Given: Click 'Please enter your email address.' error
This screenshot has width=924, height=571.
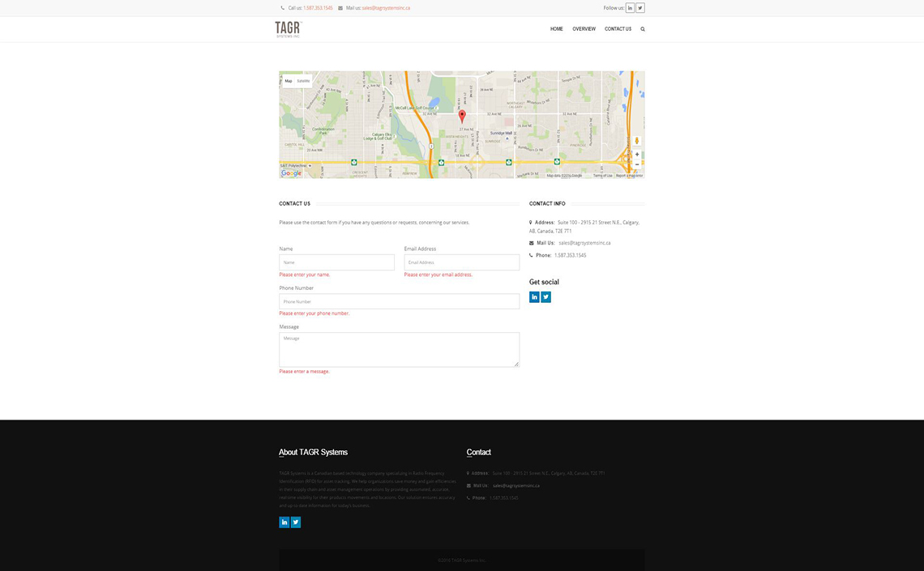Looking at the screenshot, I should point(438,275).
